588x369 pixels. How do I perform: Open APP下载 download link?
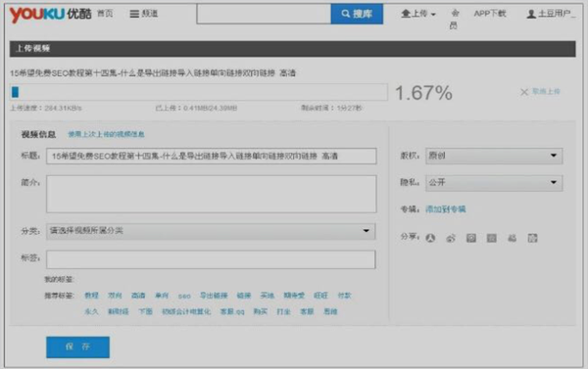pyautogui.click(x=490, y=14)
